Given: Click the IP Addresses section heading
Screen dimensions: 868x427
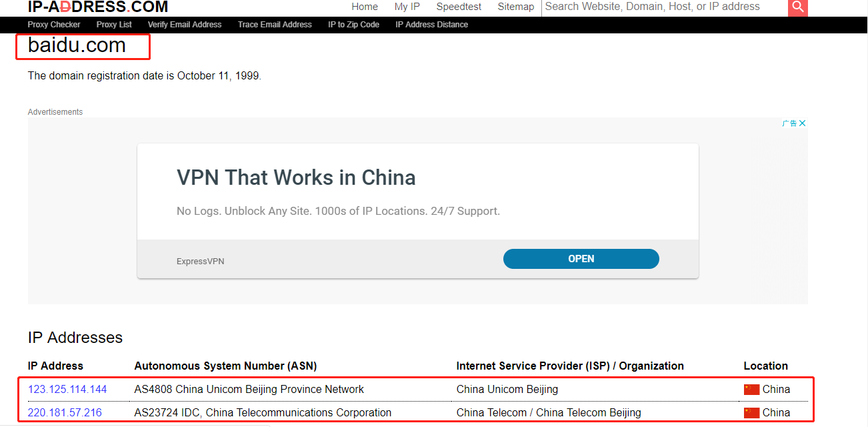Looking at the screenshot, I should [75, 338].
